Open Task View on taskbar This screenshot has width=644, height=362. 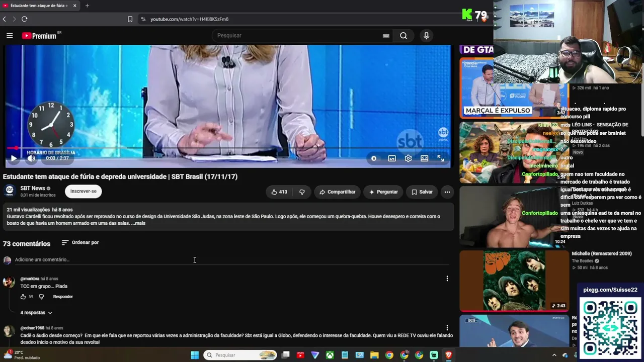click(x=285, y=355)
